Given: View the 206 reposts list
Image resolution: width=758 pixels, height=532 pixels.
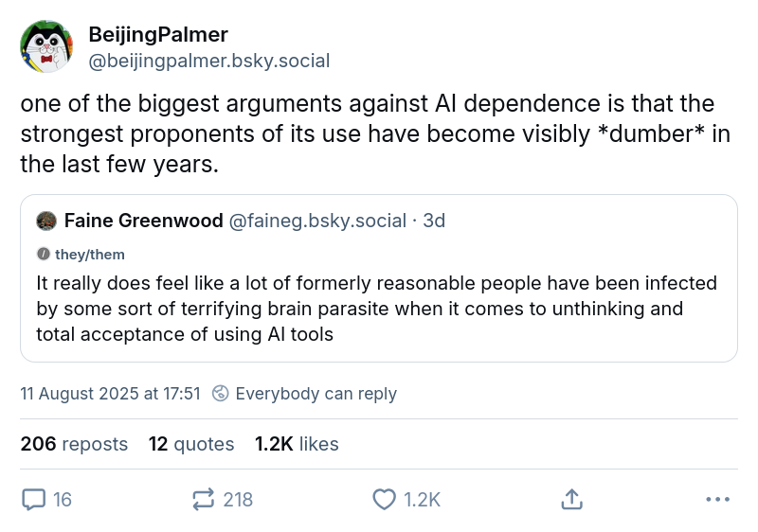Looking at the screenshot, I should pyautogui.click(x=74, y=444).
